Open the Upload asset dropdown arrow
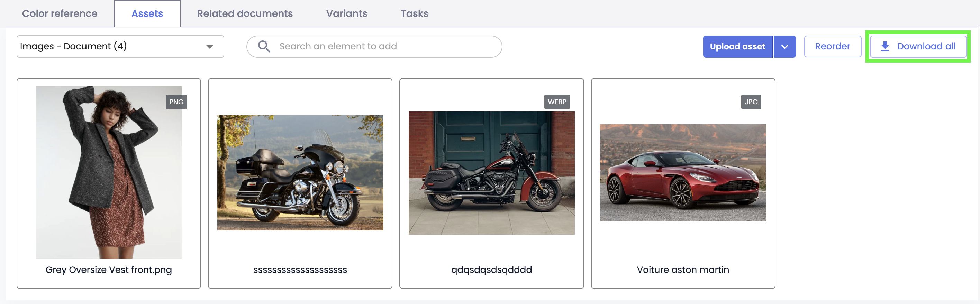980x304 pixels. 784,47
